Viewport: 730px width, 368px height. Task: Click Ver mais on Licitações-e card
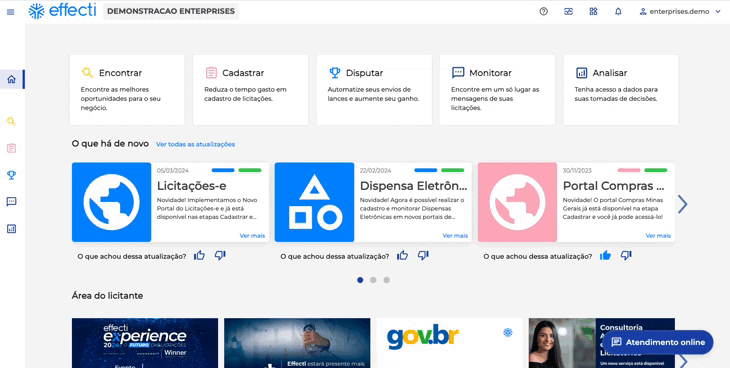pyautogui.click(x=252, y=236)
